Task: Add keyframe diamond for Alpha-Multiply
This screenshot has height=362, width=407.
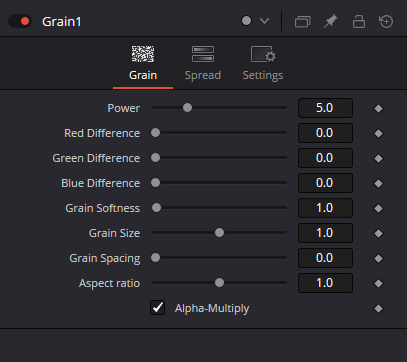Action: [378, 308]
